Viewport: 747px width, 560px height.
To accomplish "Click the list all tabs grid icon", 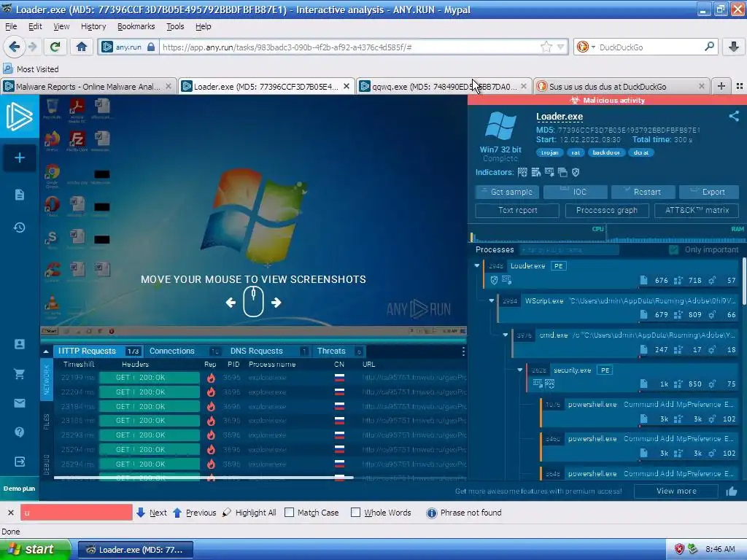I will [x=740, y=86].
